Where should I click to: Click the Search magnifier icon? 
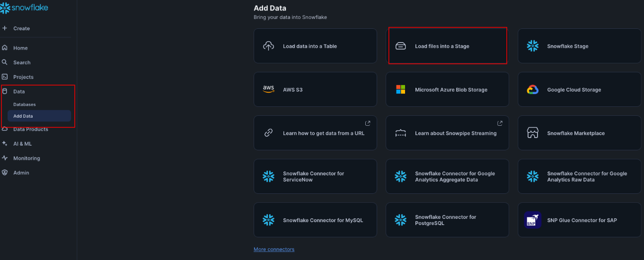click(x=5, y=62)
